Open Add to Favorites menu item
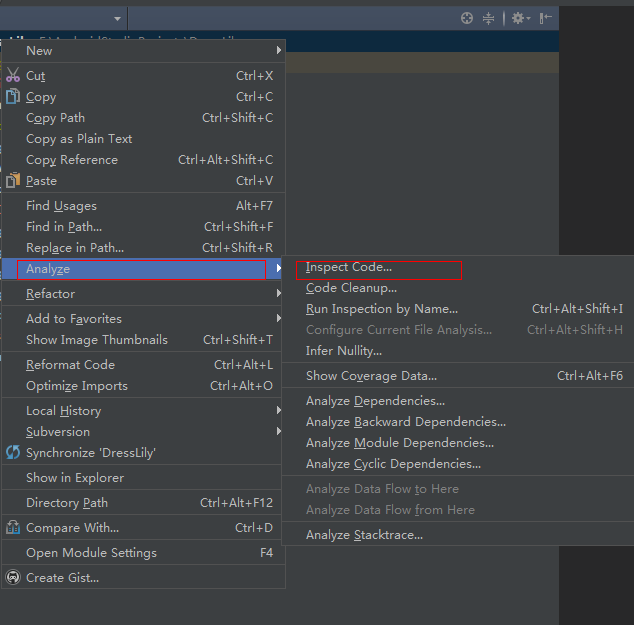 click(x=144, y=319)
